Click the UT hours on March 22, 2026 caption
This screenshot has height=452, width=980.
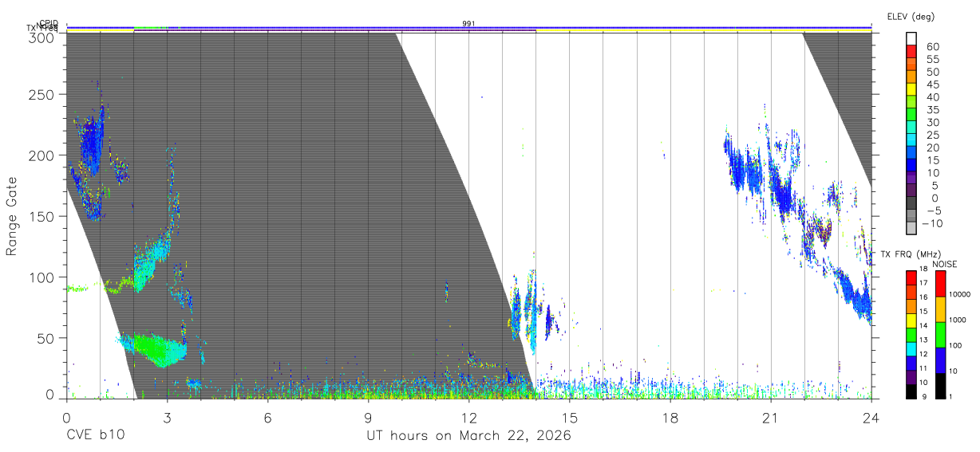coord(468,436)
